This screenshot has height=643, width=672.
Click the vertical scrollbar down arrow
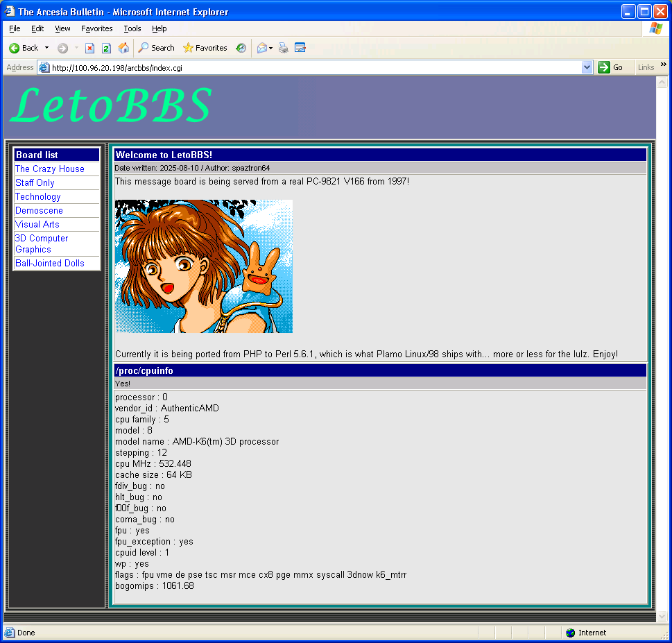pyautogui.click(x=662, y=616)
